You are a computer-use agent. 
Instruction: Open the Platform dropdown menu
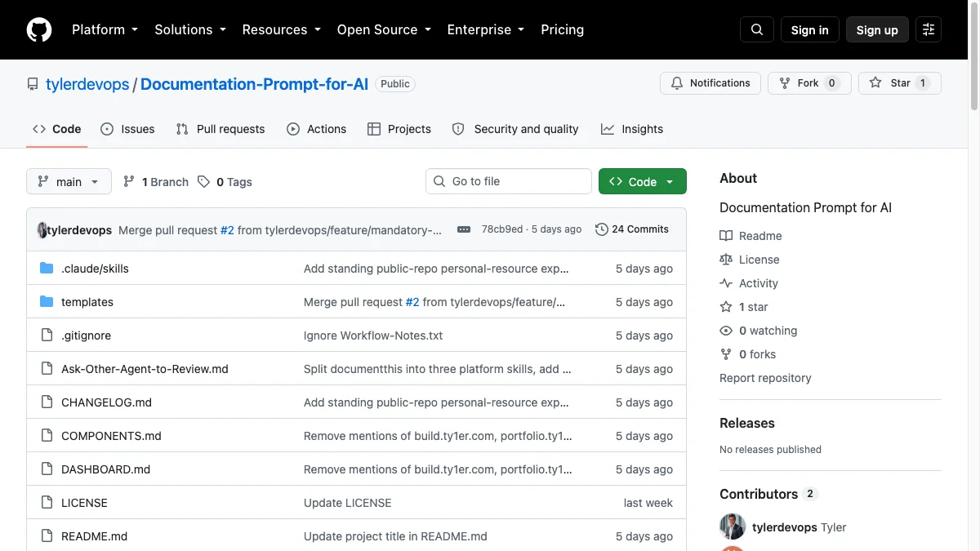(x=105, y=29)
